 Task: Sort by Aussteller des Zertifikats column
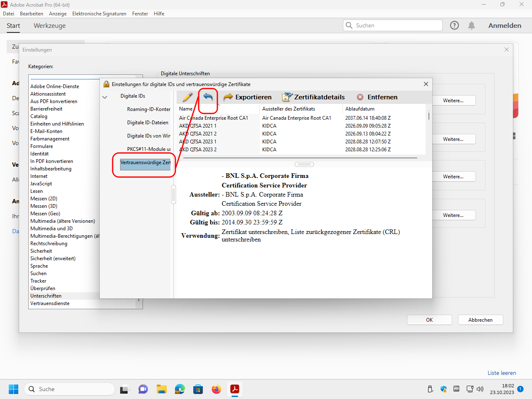pyautogui.click(x=288, y=109)
